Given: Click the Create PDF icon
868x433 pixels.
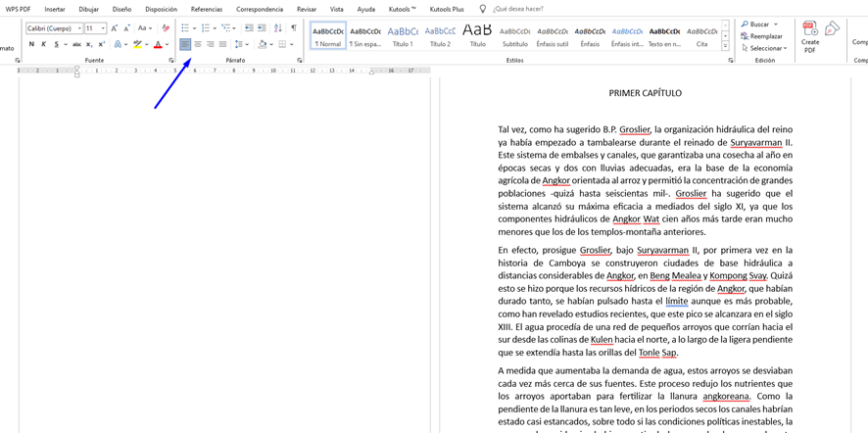Looking at the screenshot, I should click(x=810, y=30).
